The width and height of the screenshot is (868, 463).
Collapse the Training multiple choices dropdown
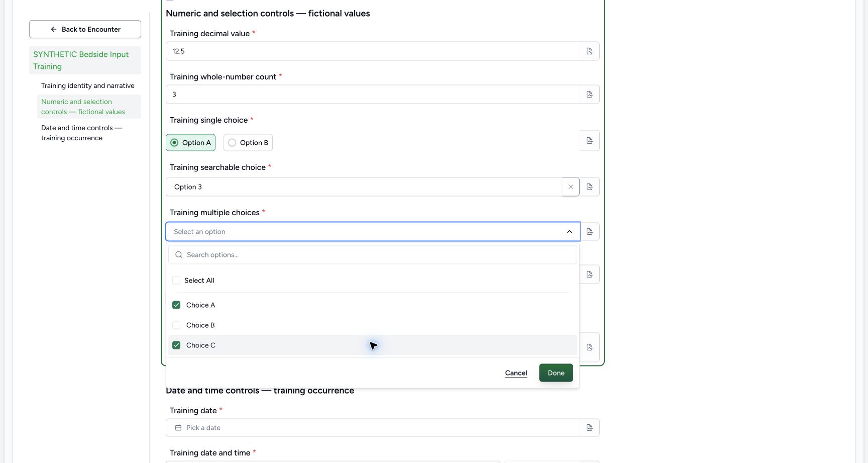tap(569, 232)
